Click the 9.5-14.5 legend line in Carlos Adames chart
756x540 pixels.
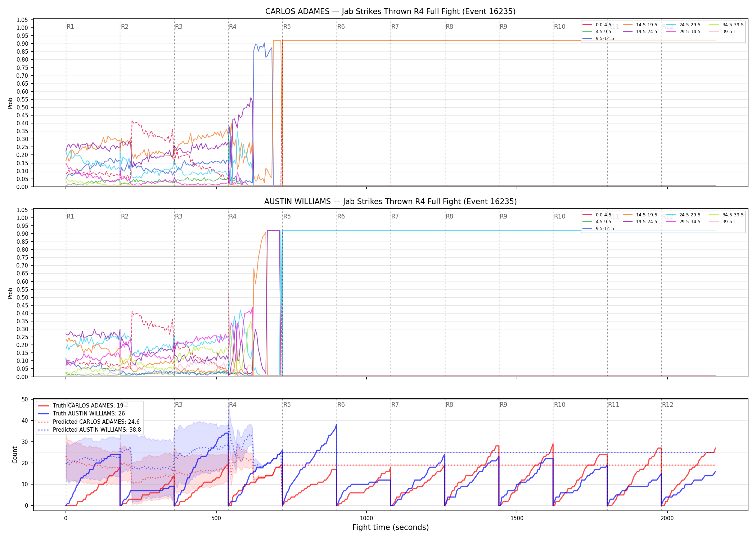(588, 39)
